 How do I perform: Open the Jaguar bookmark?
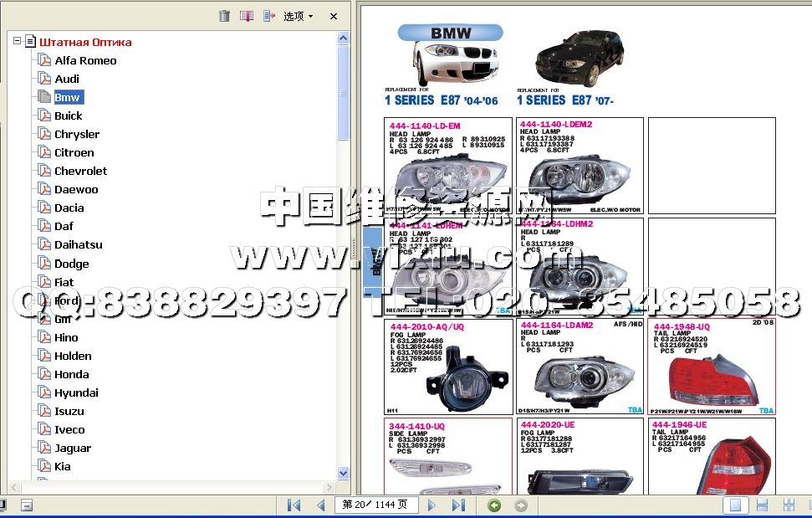pyautogui.click(x=73, y=448)
